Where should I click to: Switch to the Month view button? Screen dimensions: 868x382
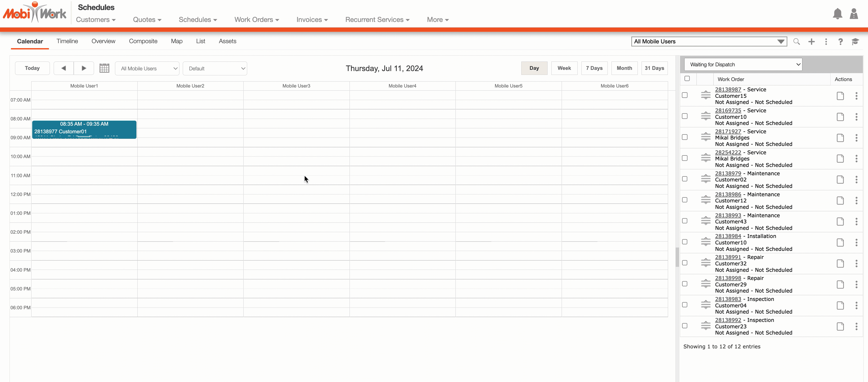click(x=624, y=68)
